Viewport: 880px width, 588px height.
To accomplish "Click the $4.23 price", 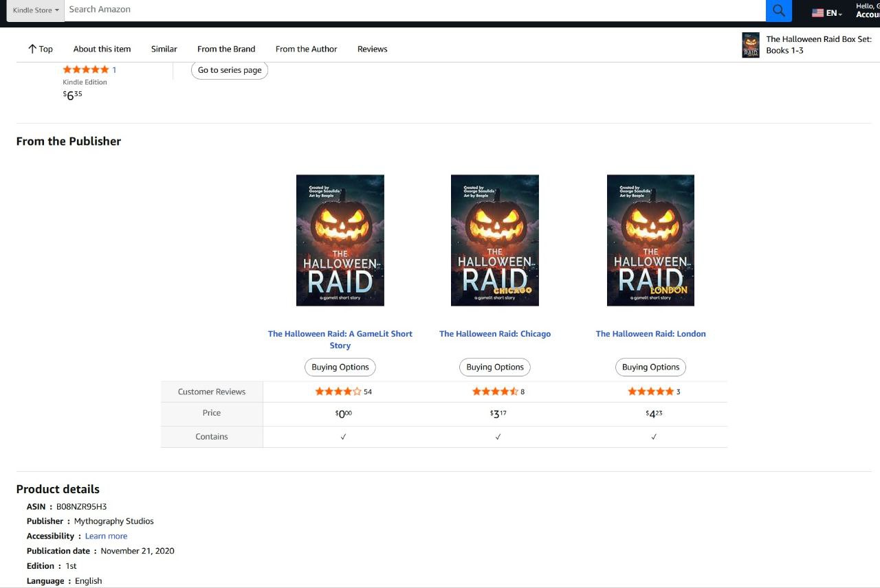I will (654, 414).
